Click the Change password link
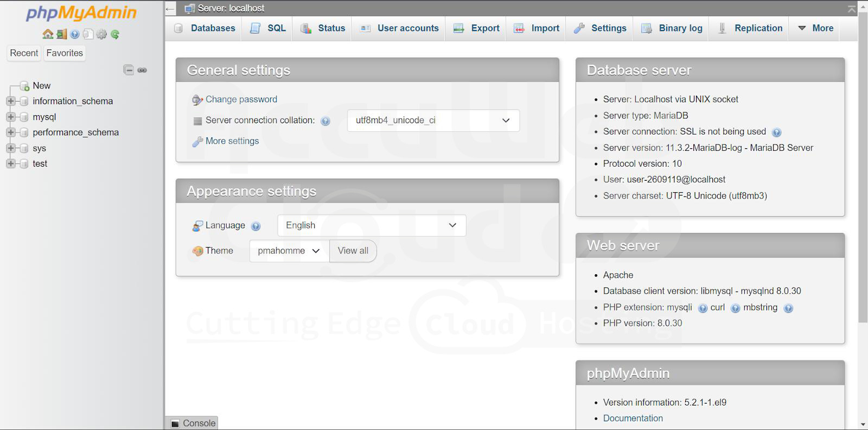Screen dimensions: 868x430 click(241, 99)
